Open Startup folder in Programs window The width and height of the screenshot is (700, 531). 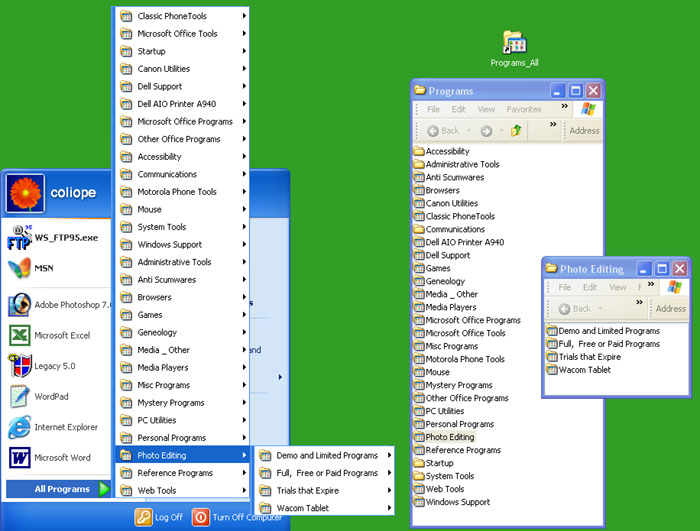pyautogui.click(x=433, y=463)
